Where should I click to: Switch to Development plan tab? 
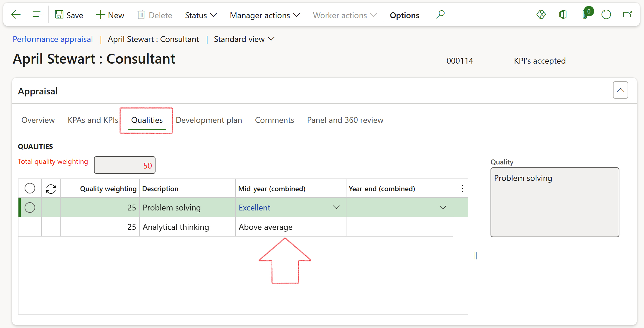pyautogui.click(x=209, y=120)
